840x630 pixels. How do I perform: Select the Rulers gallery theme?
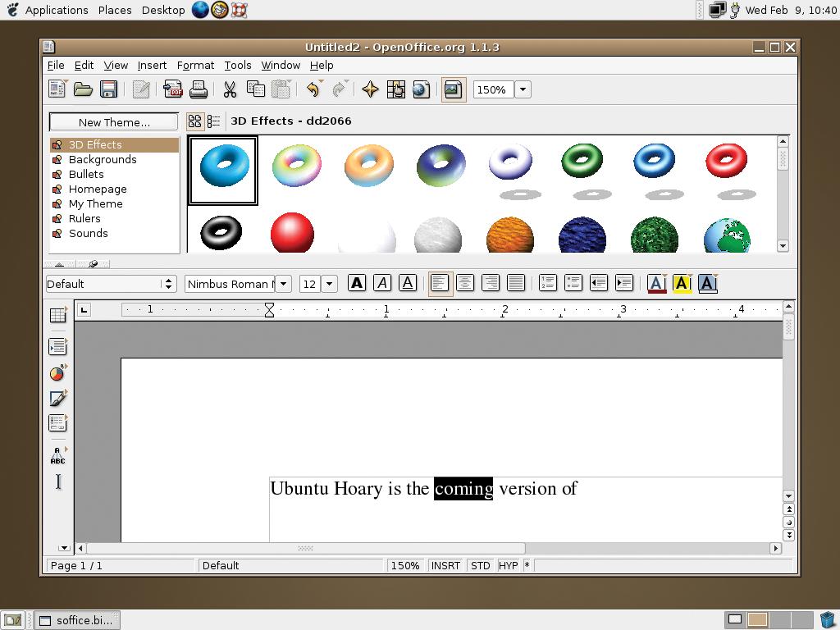(x=114, y=218)
